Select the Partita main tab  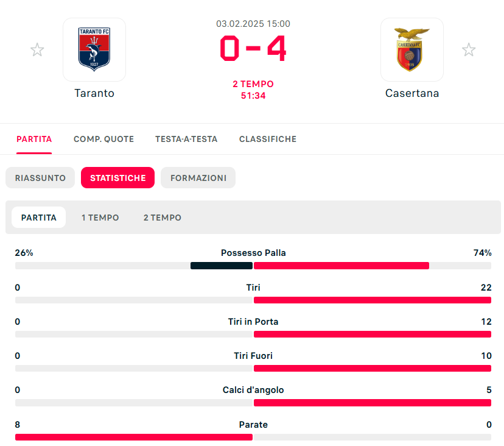click(x=34, y=139)
